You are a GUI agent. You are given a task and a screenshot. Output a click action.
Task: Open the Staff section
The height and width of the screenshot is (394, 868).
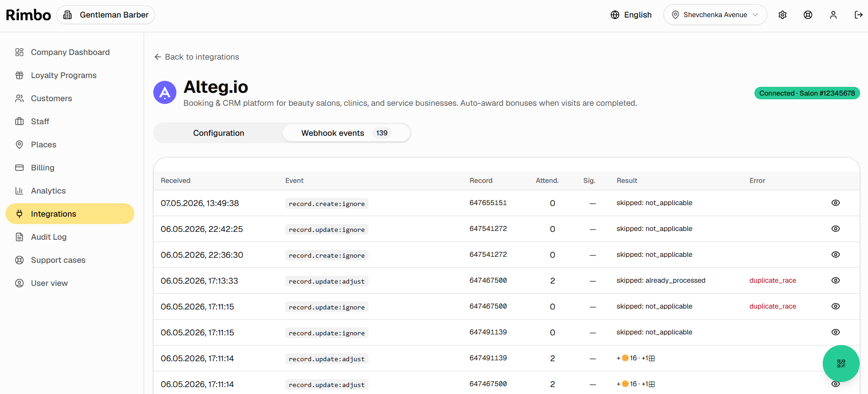[x=70, y=121]
